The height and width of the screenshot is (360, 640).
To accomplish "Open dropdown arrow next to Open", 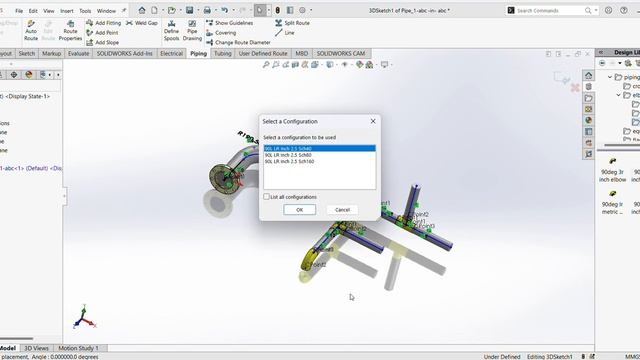I will click(180, 10).
